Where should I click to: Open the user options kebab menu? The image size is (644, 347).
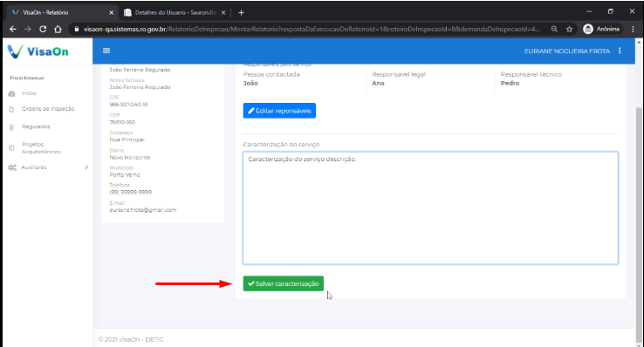point(620,51)
